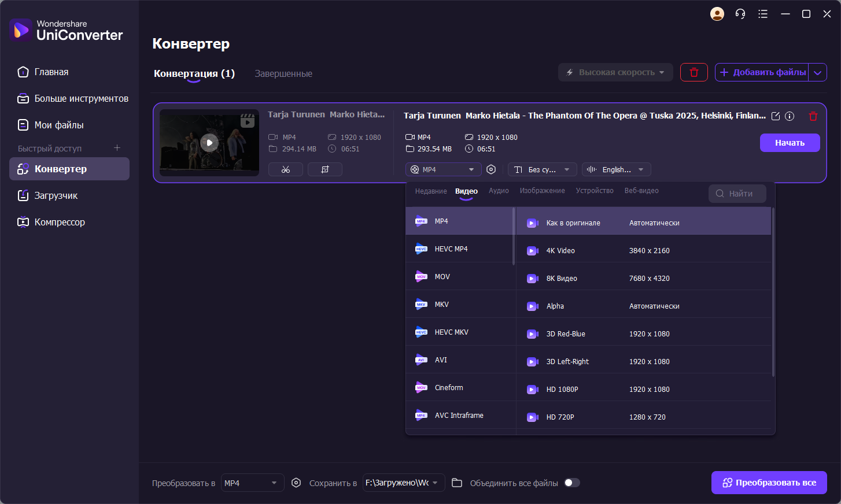Open the MP4 output format dropdown
The width and height of the screenshot is (841, 504).
coord(443,169)
